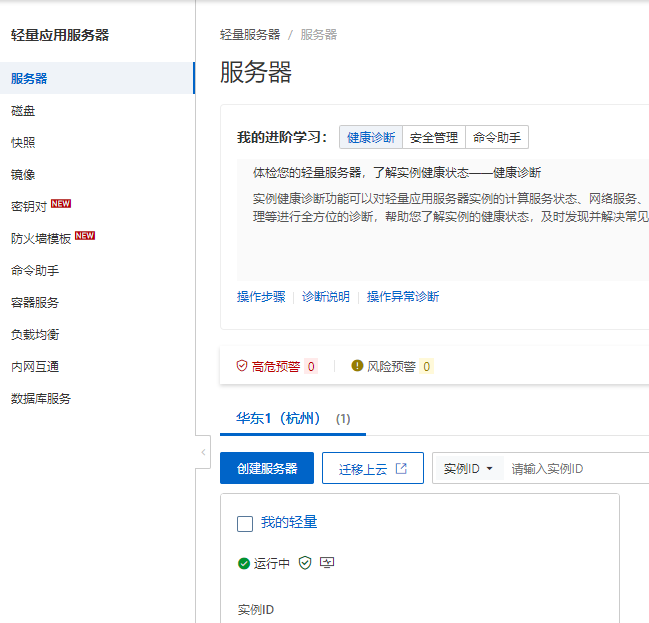This screenshot has height=623, width=649.
Task: Check the 我的轻量 instance checkbox
Action: (x=245, y=523)
